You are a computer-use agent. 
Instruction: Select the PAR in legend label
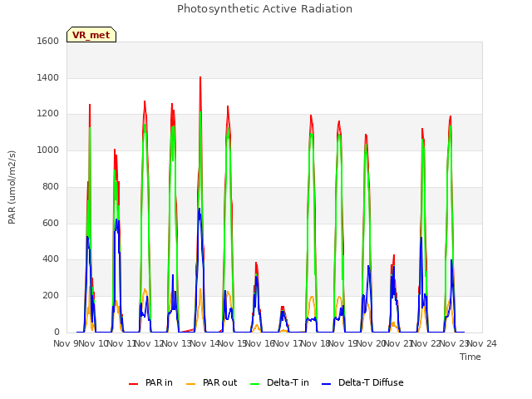159,382
